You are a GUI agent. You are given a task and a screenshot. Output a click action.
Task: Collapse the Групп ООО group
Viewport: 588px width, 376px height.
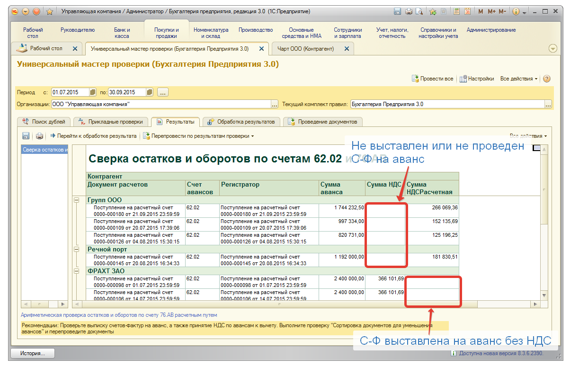[76, 200]
